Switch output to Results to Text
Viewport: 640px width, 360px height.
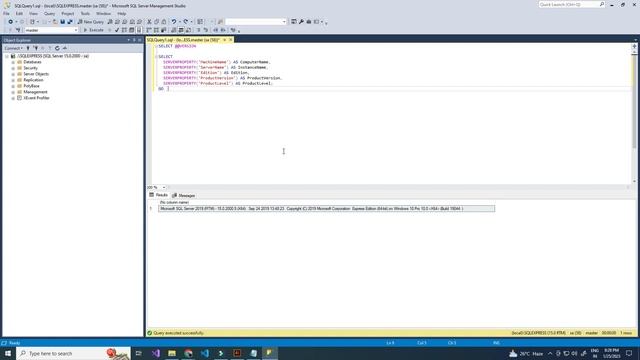coord(173,30)
